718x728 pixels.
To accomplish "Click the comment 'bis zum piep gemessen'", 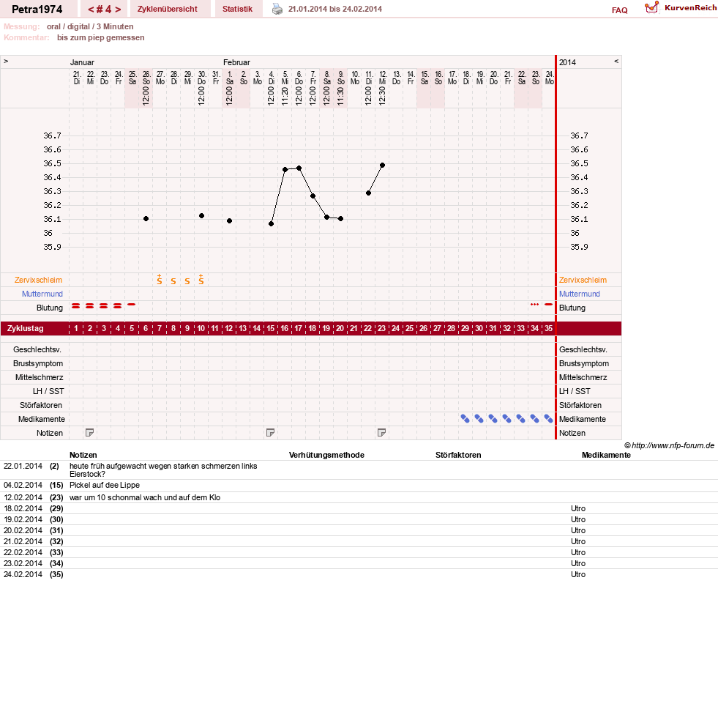I will tap(101, 37).
